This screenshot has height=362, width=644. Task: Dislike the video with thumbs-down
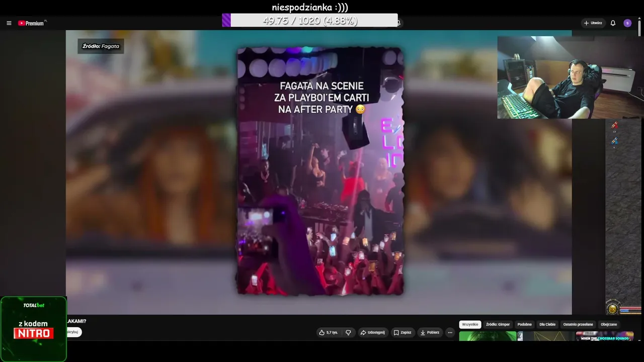pos(348,332)
